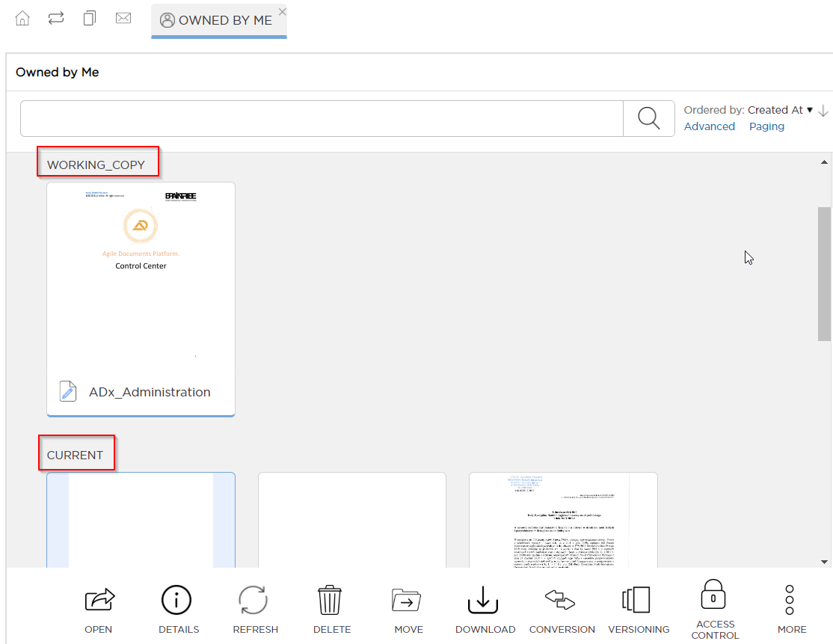This screenshot has height=644, width=833.
Task: Click the Home icon in top bar
Action: point(22,19)
